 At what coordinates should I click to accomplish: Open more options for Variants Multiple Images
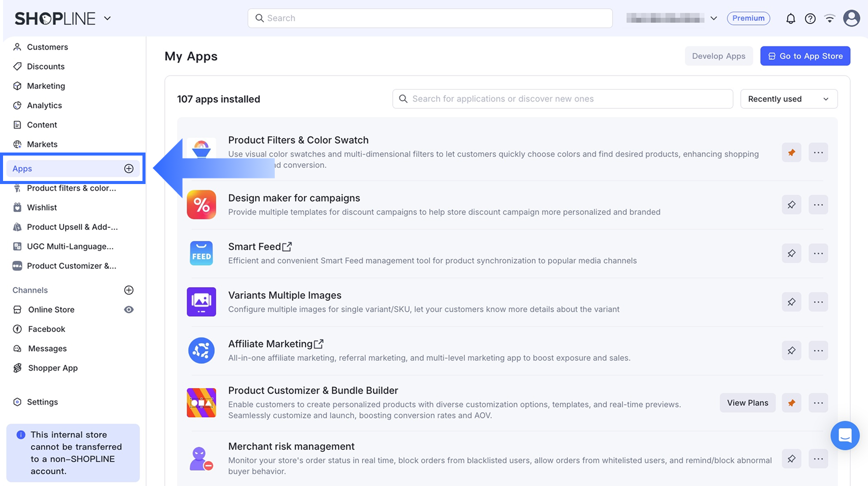tap(818, 302)
